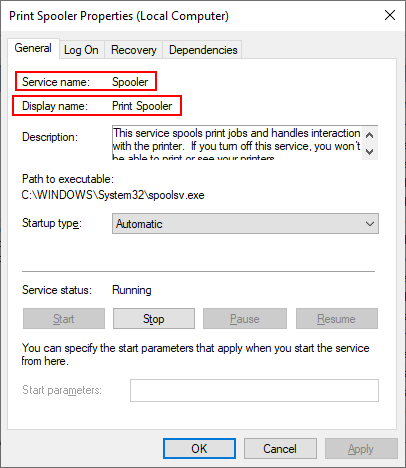This screenshot has width=406, height=468.
Task: Confirm the dialog with OK
Action: tap(199, 449)
